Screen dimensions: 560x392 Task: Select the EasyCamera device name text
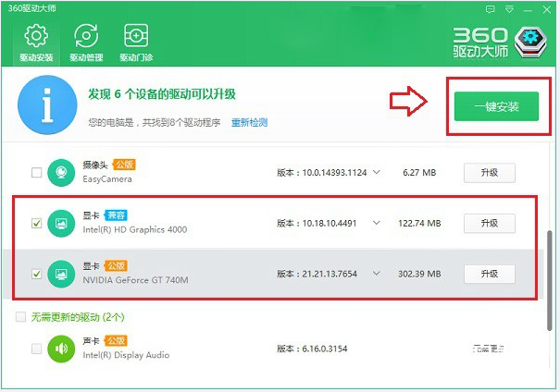[x=107, y=179]
